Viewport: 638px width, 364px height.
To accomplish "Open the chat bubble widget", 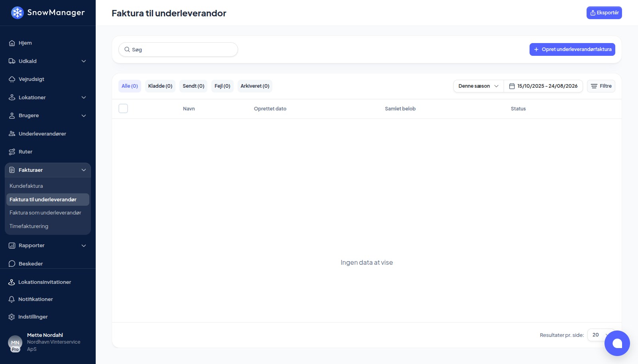I will (617, 343).
